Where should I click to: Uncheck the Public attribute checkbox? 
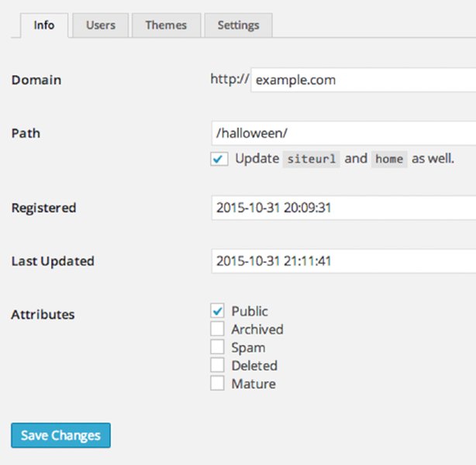coord(218,311)
